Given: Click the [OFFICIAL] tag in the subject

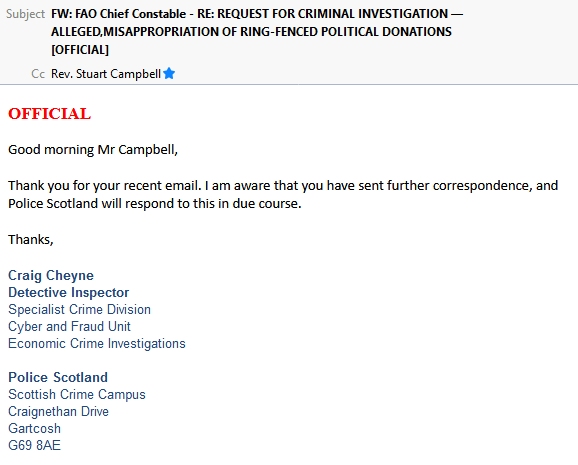Looking at the screenshot, I should [80, 49].
